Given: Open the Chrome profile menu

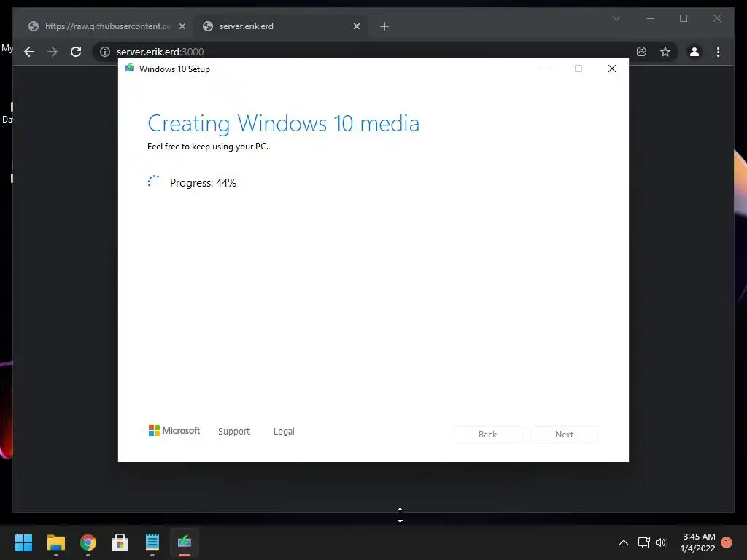Looking at the screenshot, I should click(x=694, y=52).
